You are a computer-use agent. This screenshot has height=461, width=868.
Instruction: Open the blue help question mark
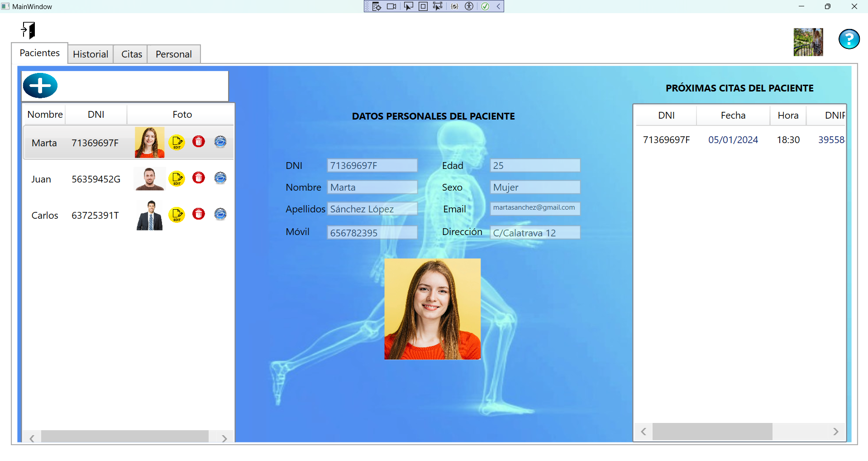[x=849, y=39]
